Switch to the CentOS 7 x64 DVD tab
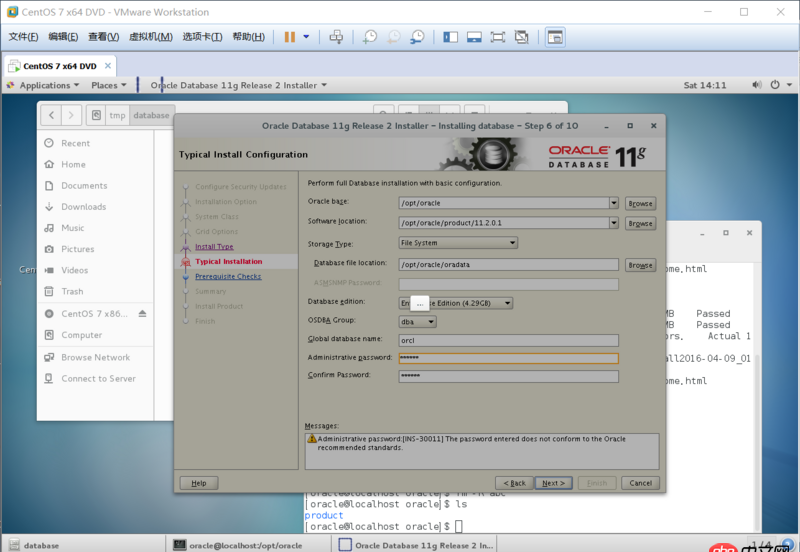800x552 pixels. coord(59,66)
